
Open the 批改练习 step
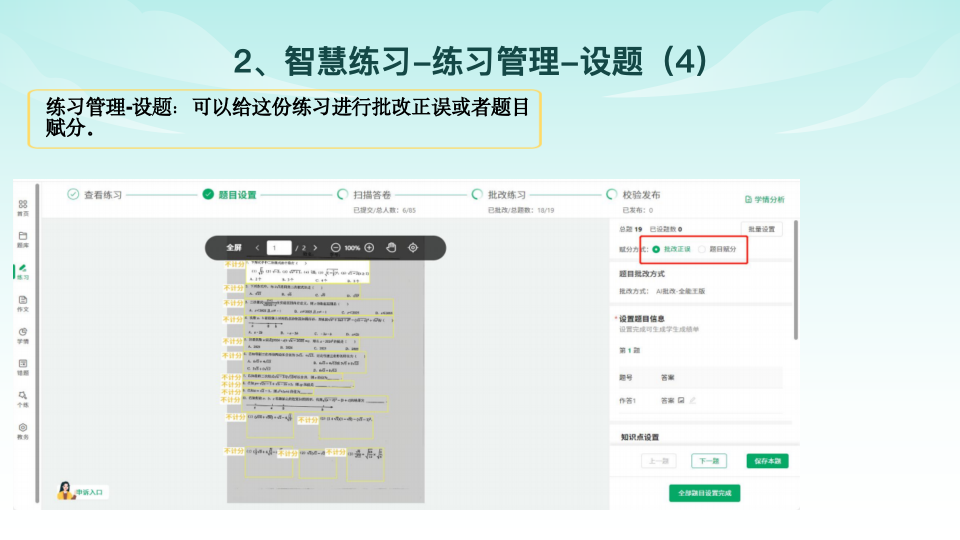click(x=499, y=195)
